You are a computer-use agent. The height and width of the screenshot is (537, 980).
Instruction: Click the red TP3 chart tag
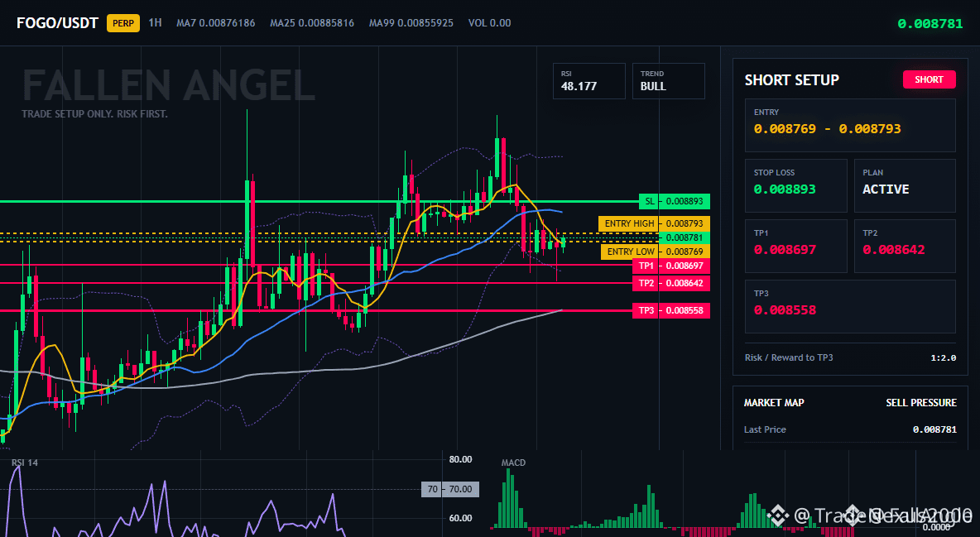click(671, 310)
